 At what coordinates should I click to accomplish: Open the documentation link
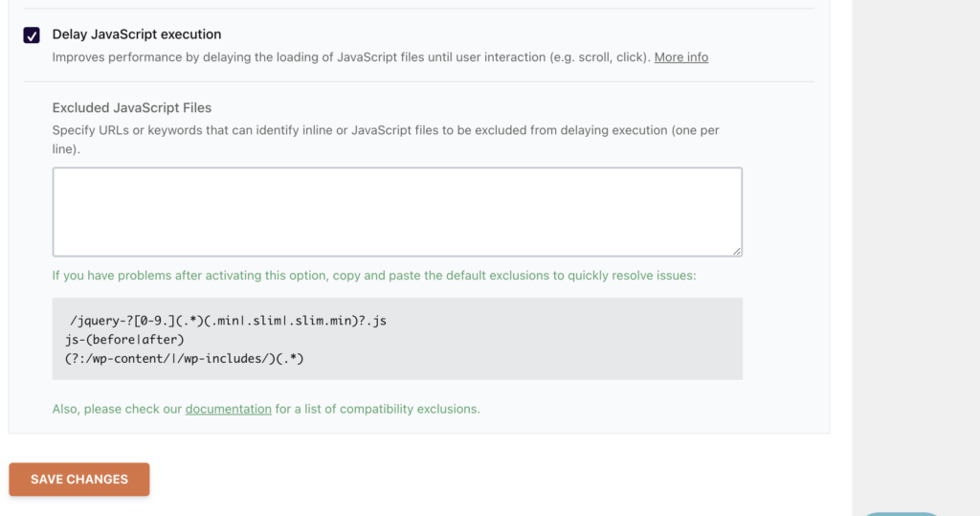click(x=228, y=409)
